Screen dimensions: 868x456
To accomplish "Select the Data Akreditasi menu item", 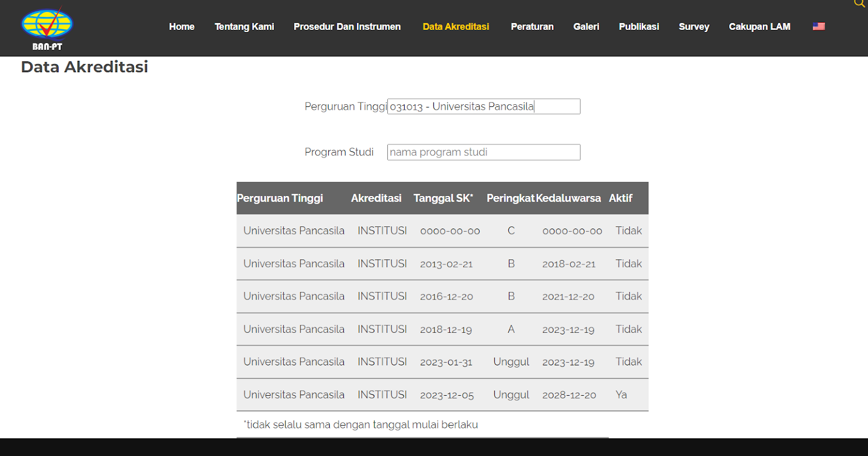I will coord(456,27).
